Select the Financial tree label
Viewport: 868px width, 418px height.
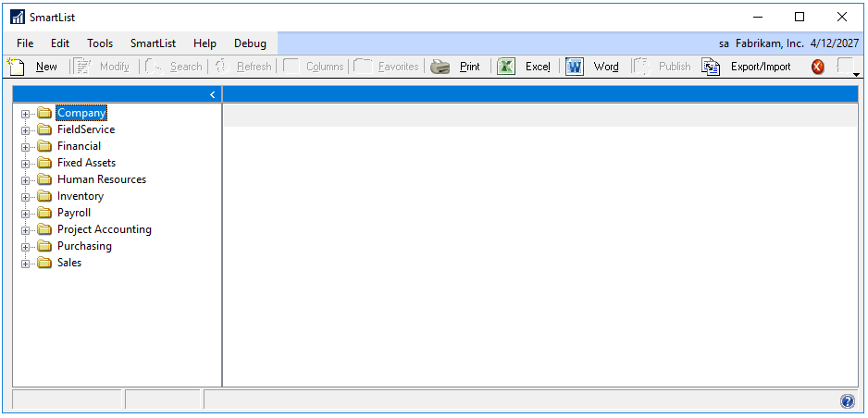80,146
